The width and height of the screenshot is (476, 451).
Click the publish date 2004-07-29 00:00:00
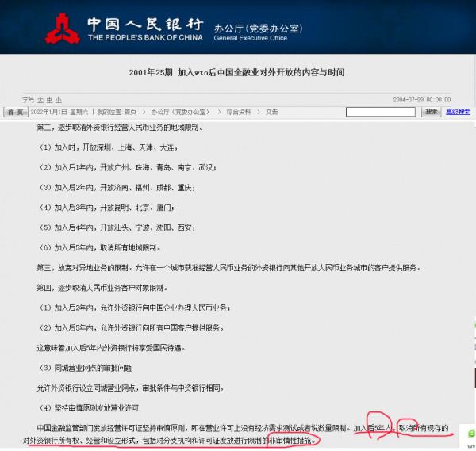[x=422, y=100]
